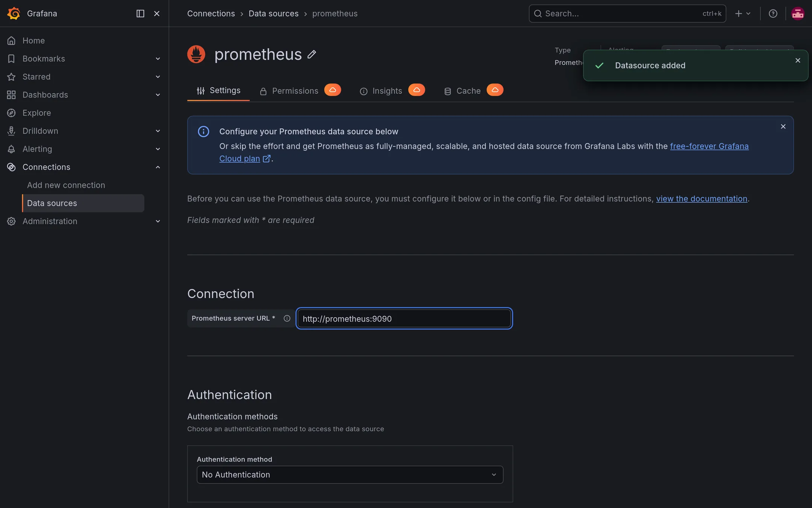Open Dashboards in the sidebar

click(45, 95)
